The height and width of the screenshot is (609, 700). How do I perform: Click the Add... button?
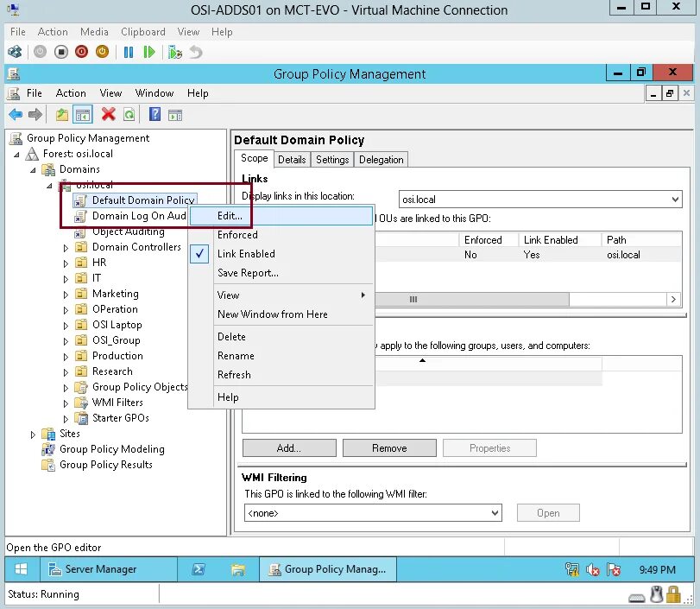289,448
